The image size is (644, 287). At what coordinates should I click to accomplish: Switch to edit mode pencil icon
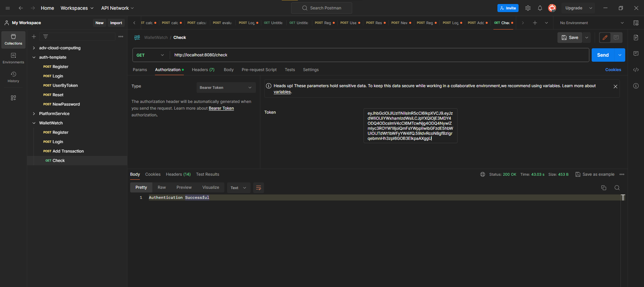coord(605,38)
